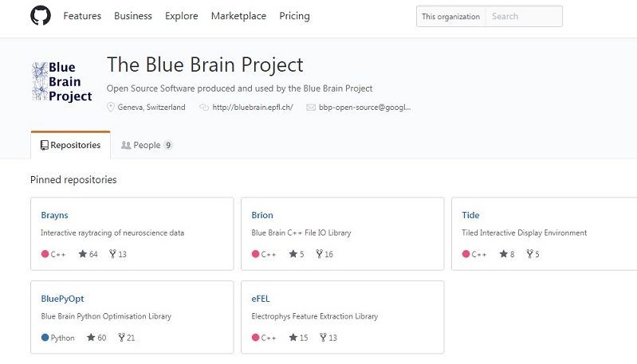Image resolution: width=637 pixels, height=364 pixels.
Task: Open the Features menu item
Action: click(x=82, y=16)
